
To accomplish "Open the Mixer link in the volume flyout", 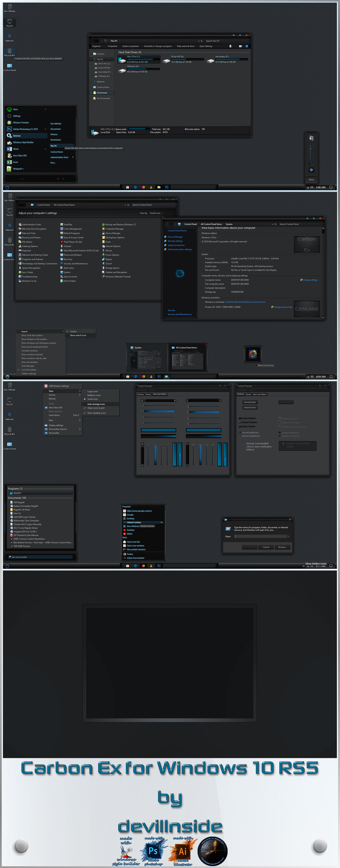I will point(311,180).
